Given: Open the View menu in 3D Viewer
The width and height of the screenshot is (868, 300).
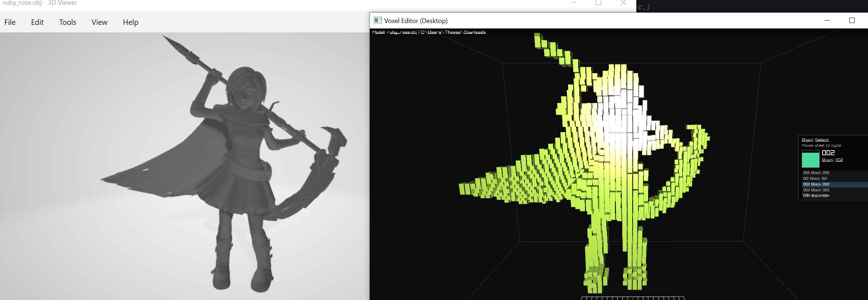Looking at the screenshot, I should (x=99, y=22).
